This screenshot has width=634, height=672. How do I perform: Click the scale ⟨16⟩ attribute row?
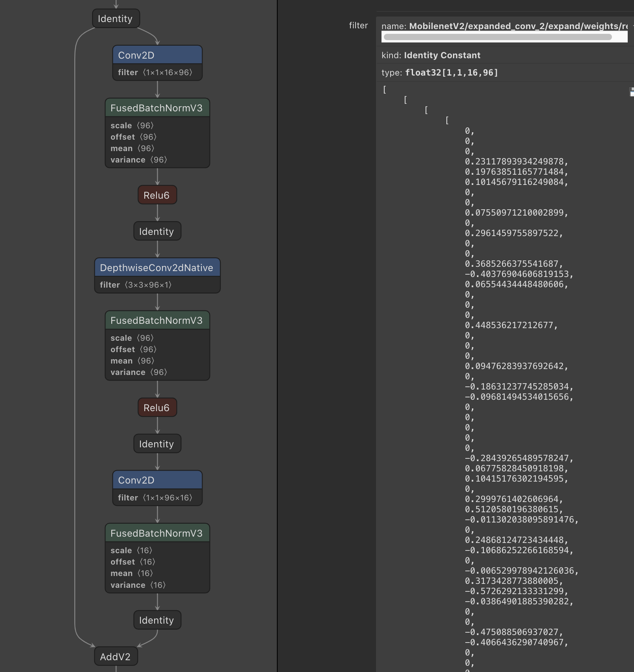tap(131, 550)
